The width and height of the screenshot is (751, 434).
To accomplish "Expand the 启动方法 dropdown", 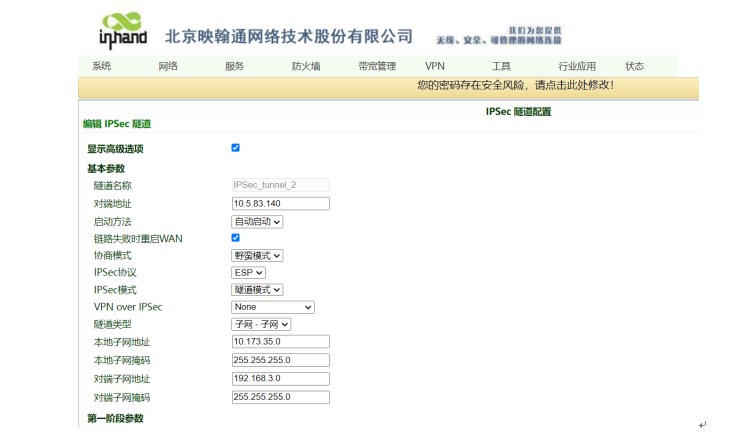I will click(x=257, y=221).
